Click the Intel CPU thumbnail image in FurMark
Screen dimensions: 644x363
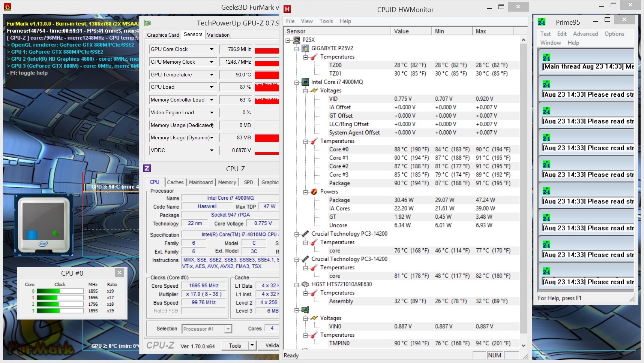[x=44, y=224]
